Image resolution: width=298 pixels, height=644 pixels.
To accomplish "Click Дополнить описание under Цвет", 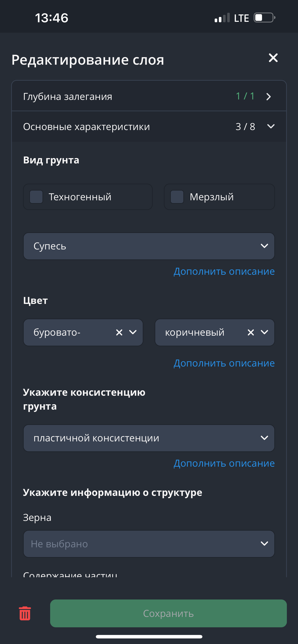I will point(224,363).
